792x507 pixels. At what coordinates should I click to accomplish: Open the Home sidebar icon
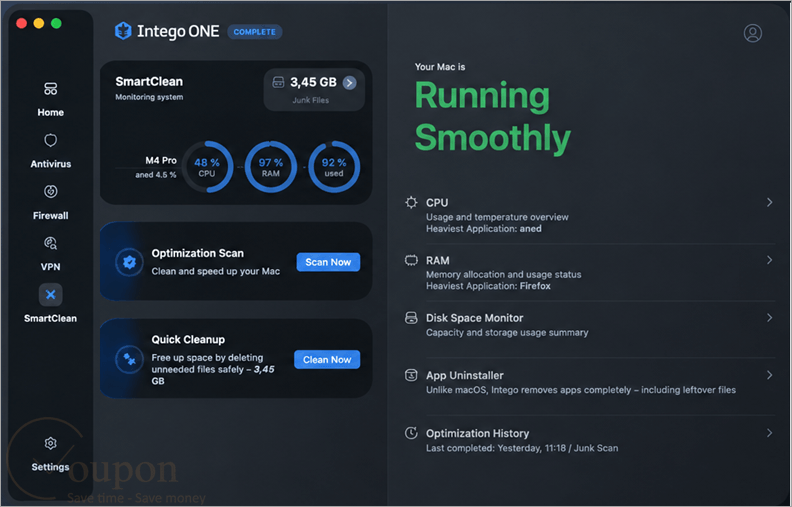pyautogui.click(x=51, y=89)
